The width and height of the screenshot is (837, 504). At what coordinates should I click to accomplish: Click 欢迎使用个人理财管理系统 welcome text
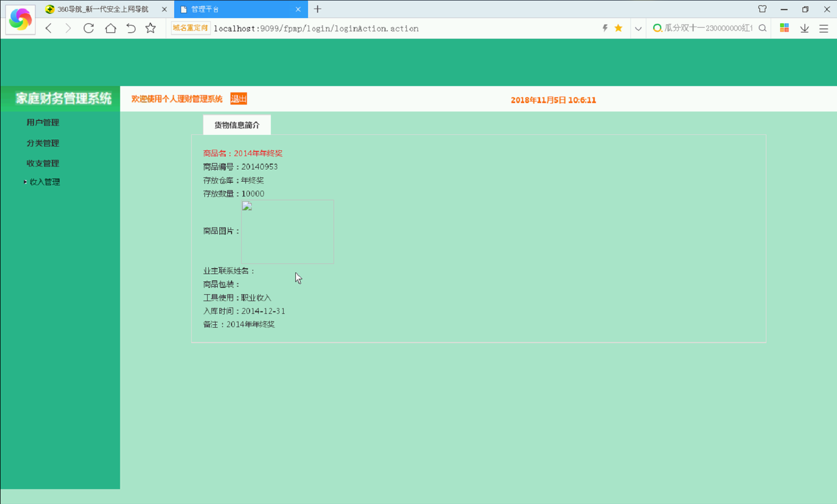(177, 99)
